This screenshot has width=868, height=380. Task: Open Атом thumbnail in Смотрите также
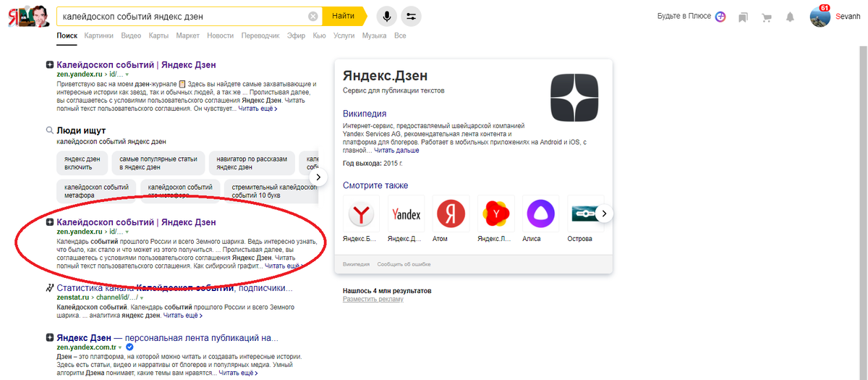(x=451, y=214)
